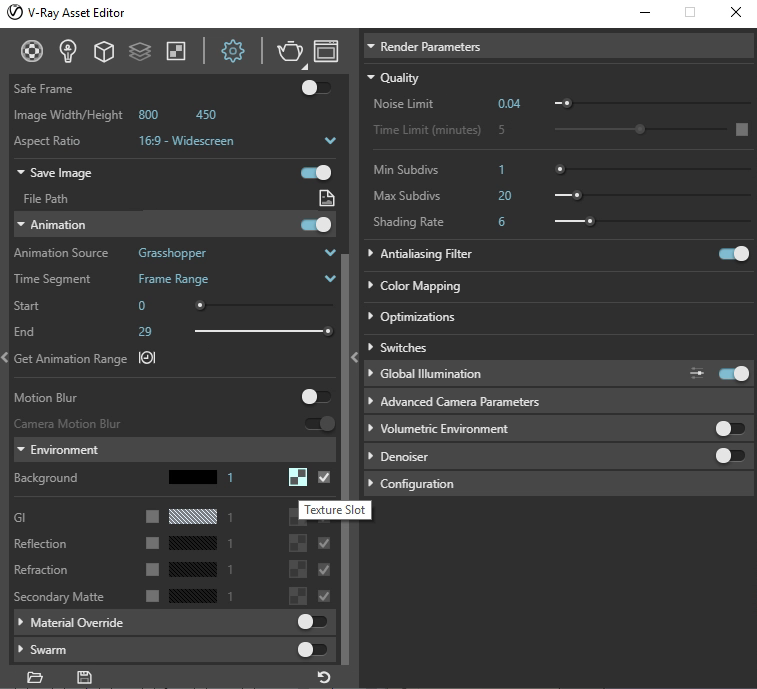Viewport: 757px width, 689px height.
Task: Check the GI override square checkbox
Action: [x=152, y=517]
